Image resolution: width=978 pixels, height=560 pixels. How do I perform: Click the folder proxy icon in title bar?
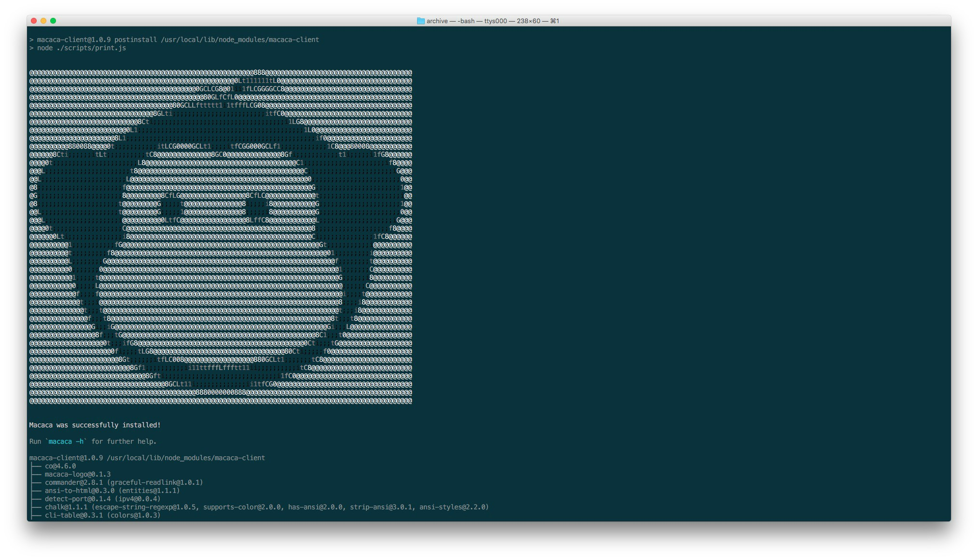(420, 21)
